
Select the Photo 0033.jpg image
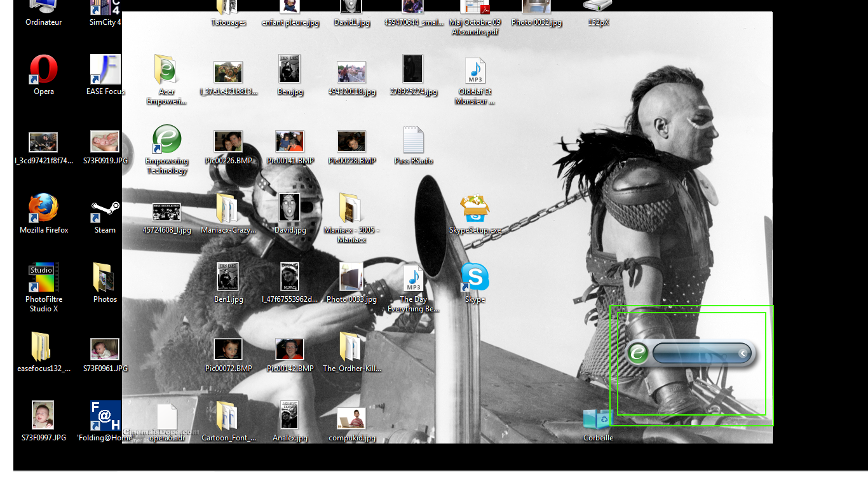(351, 276)
